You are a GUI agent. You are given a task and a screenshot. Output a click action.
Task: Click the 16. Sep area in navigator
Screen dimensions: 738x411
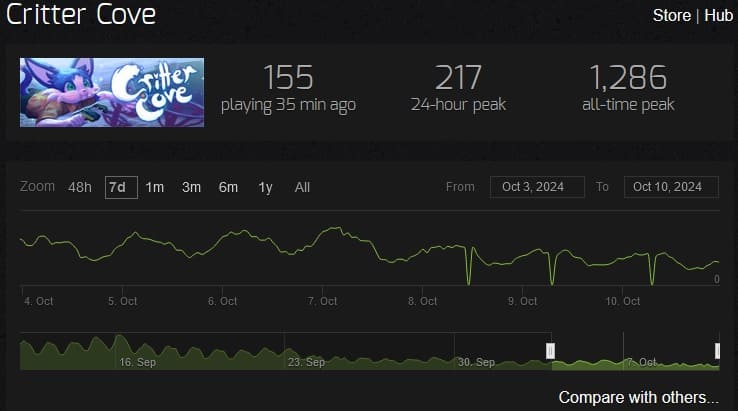137,362
